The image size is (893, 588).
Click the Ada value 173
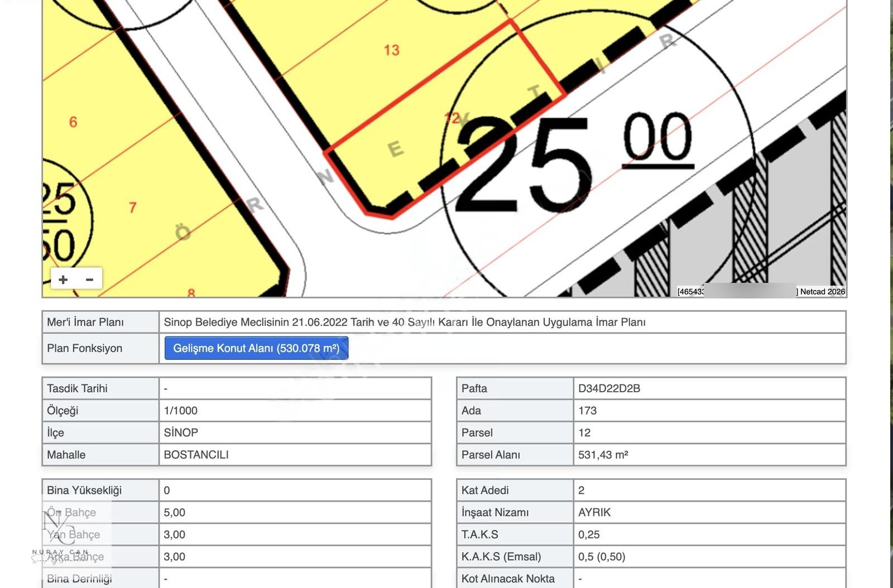point(587,411)
